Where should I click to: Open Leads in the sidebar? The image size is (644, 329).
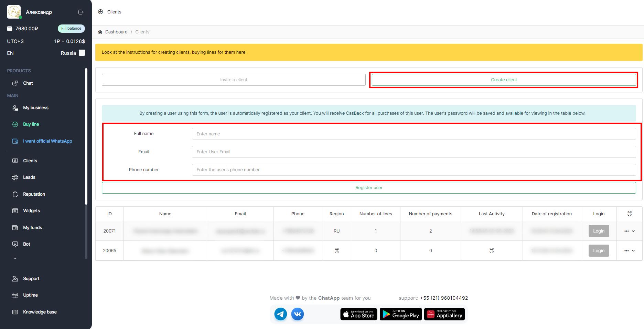click(29, 177)
